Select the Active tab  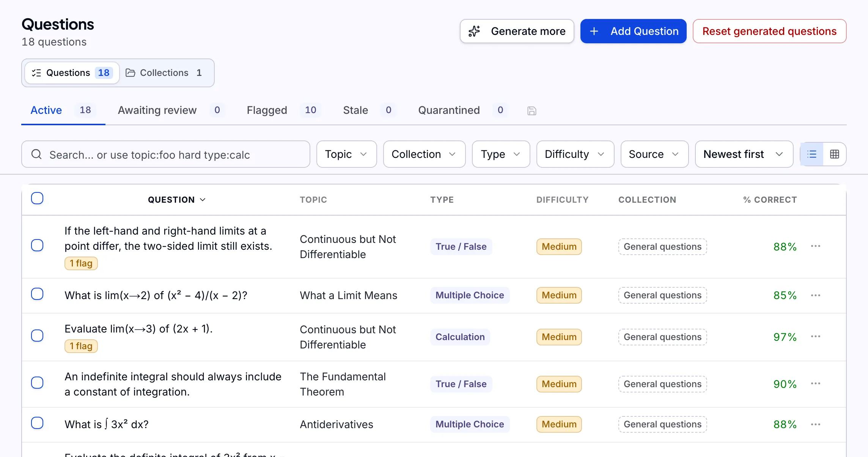[x=63, y=110]
